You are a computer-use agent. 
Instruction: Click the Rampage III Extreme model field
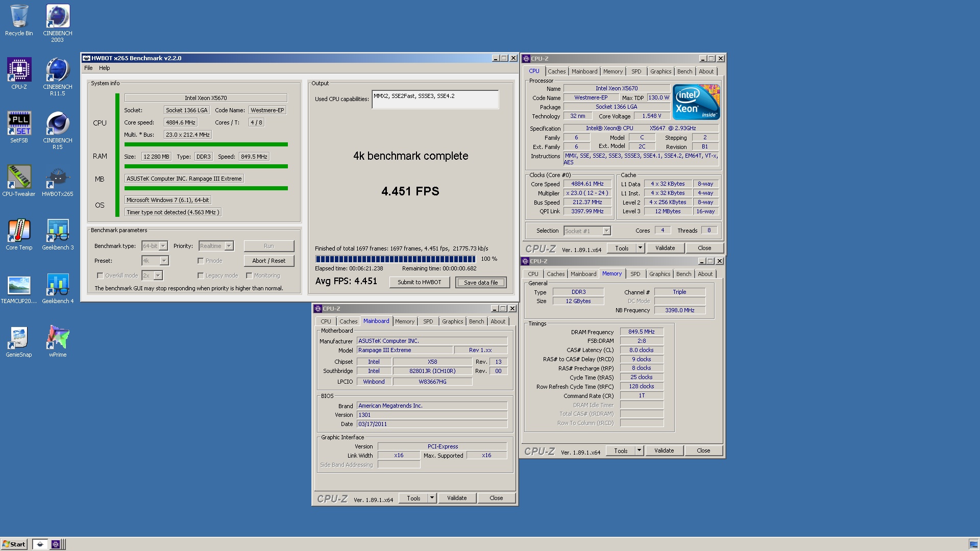click(x=405, y=350)
